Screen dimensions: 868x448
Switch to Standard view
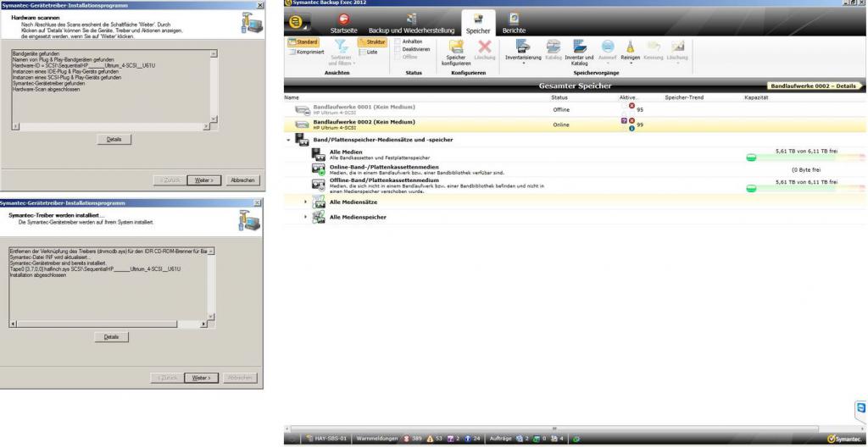point(303,42)
